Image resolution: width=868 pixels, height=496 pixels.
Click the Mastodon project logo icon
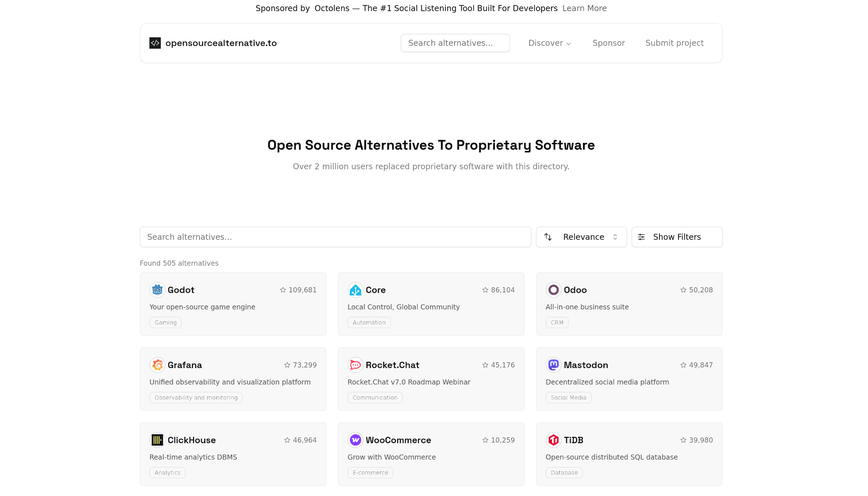[x=553, y=365]
